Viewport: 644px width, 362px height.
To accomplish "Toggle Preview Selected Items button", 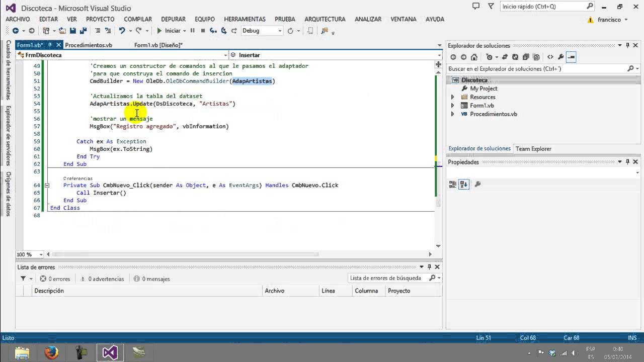I will (x=571, y=57).
